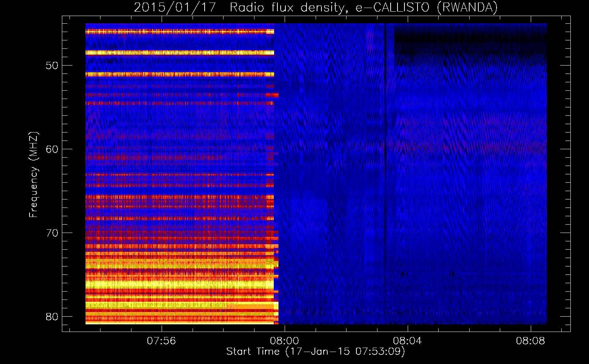589x364 pixels.
Task: Click the date 2015/01/17 in the title
Action: click(x=175, y=7)
